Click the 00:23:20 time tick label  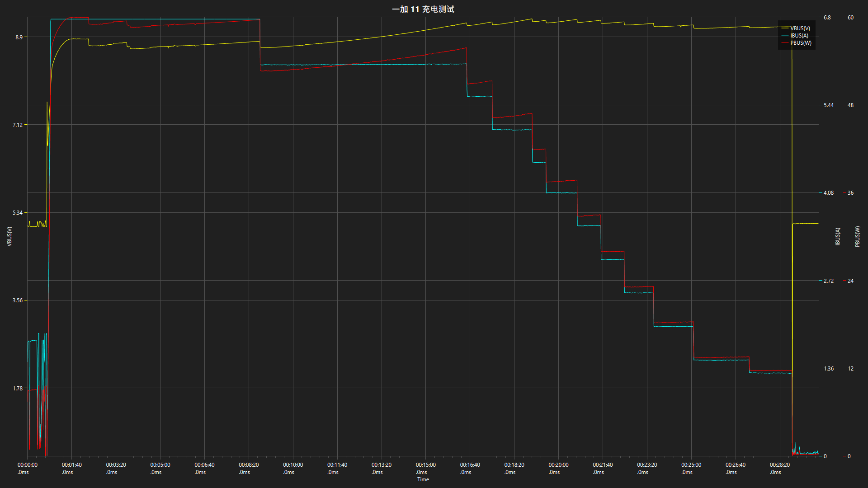pos(647,468)
